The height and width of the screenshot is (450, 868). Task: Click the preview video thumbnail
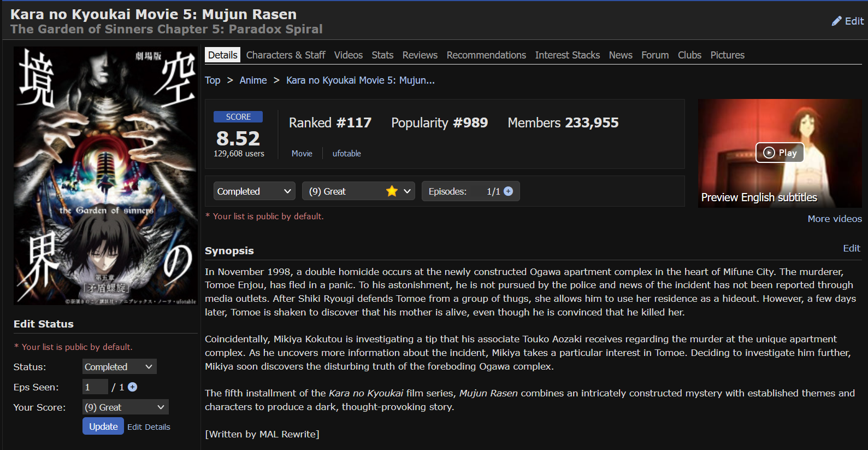(x=780, y=153)
